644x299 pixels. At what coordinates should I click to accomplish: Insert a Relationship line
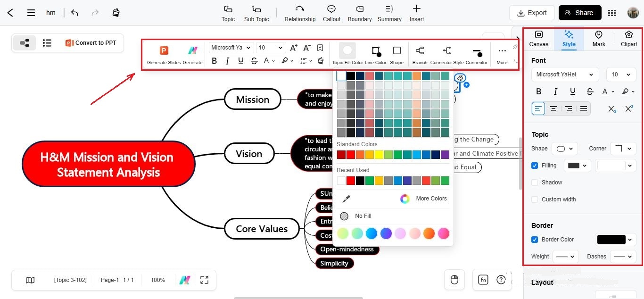[300, 13]
